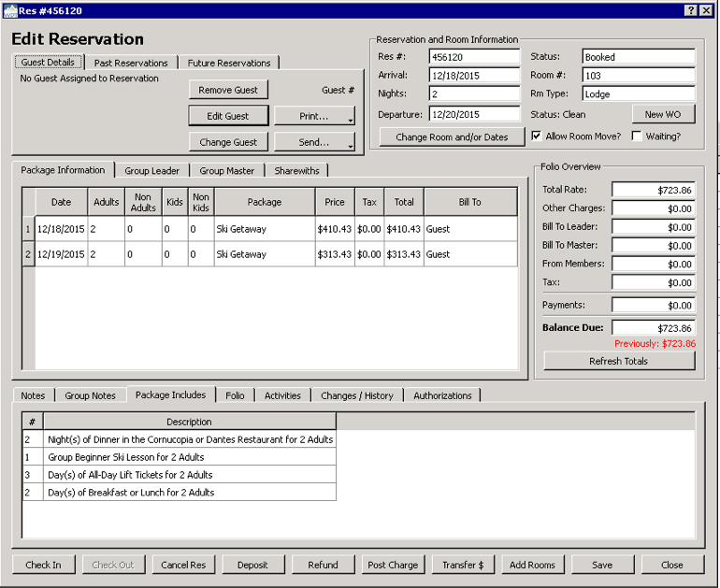Click the Cancel Res button
Screen dimensions: 720x588
(183, 565)
